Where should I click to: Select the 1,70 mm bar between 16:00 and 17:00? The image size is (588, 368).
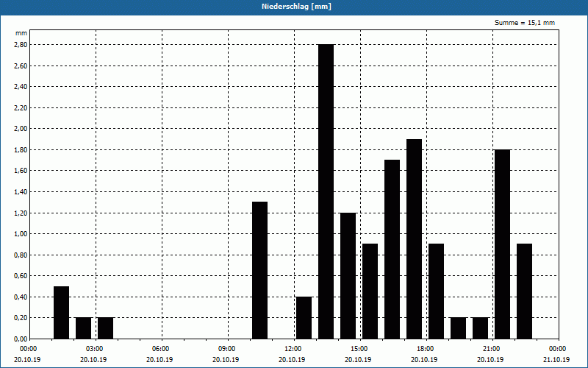coord(392,250)
